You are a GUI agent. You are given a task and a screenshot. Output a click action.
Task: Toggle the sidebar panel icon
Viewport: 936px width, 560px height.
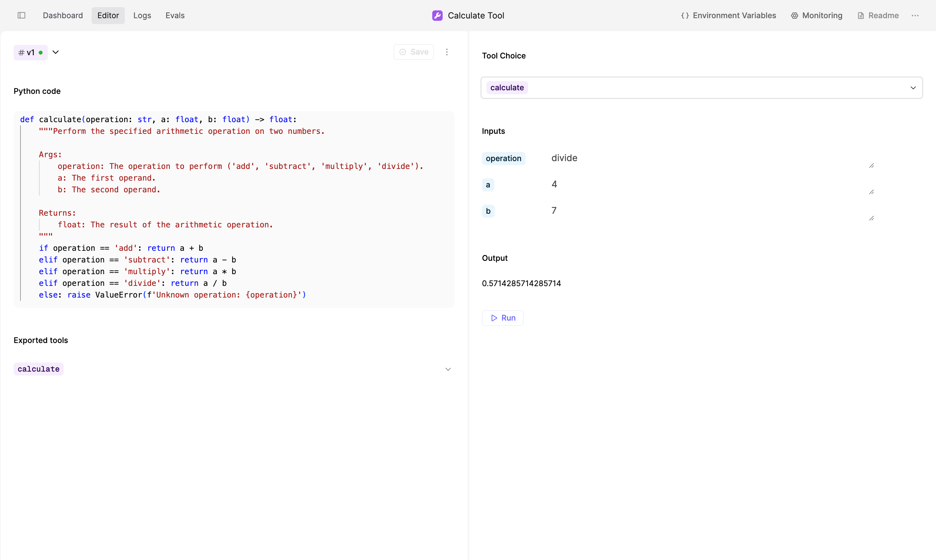21,16
